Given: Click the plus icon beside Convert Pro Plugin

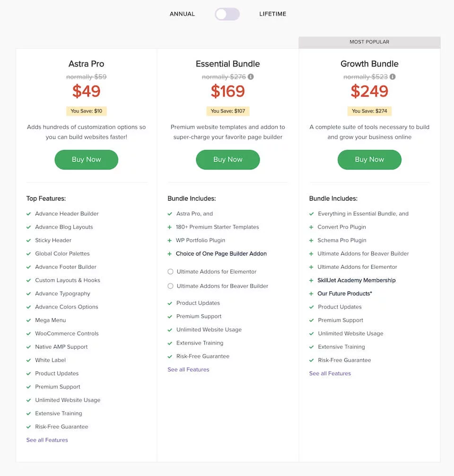Looking at the screenshot, I should point(312,227).
